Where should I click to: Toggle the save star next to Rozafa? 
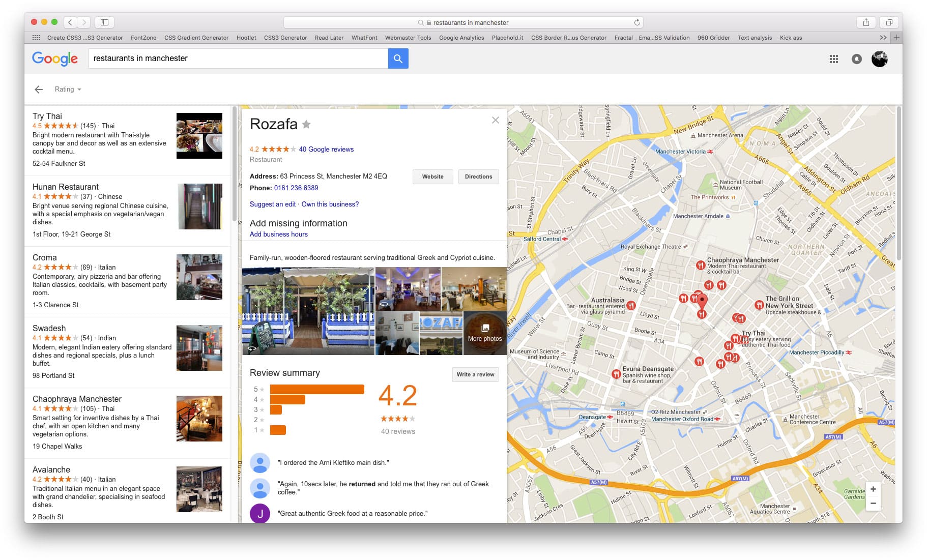click(x=306, y=124)
